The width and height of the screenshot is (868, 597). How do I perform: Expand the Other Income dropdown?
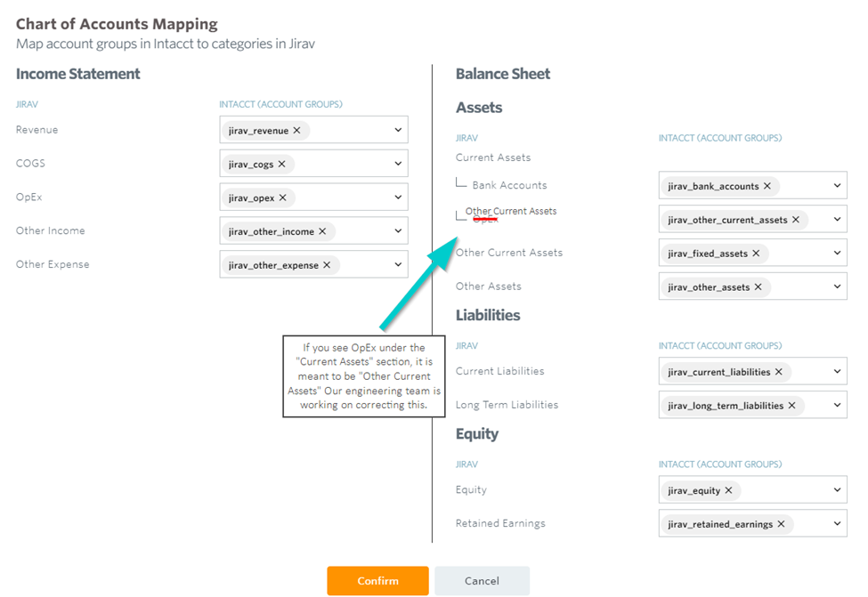[x=398, y=230]
